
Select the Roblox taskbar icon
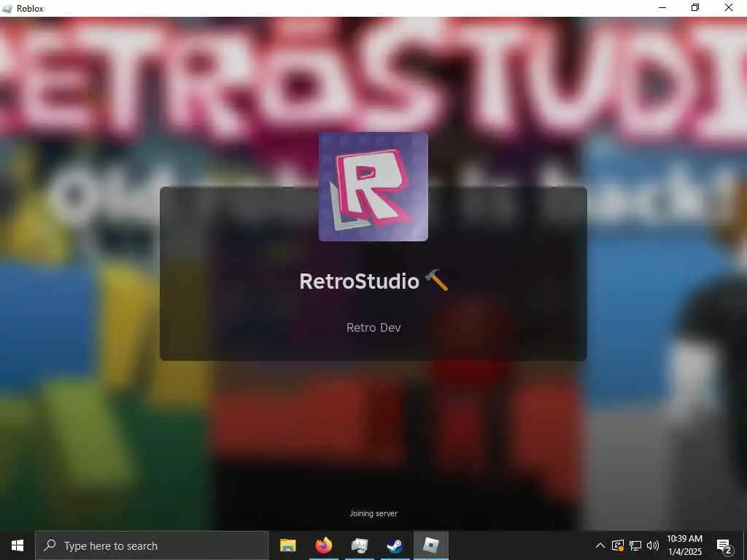coord(430,545)
